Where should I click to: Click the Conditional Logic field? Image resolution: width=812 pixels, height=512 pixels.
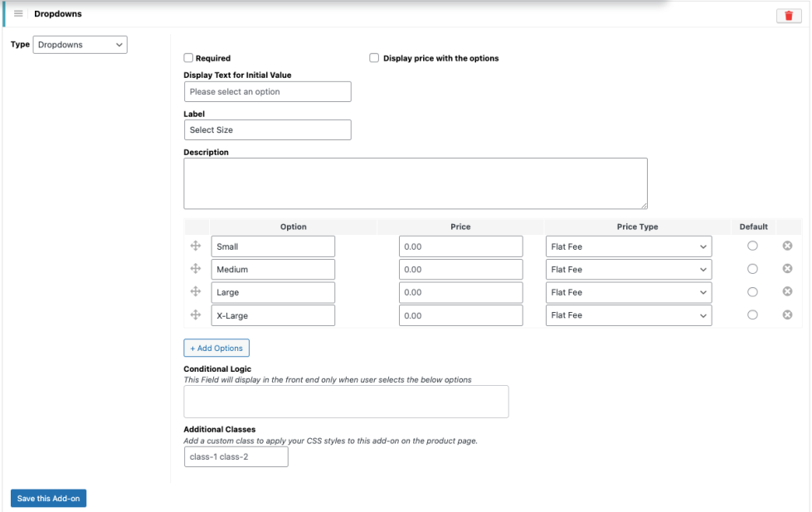(x=346, y=402)
